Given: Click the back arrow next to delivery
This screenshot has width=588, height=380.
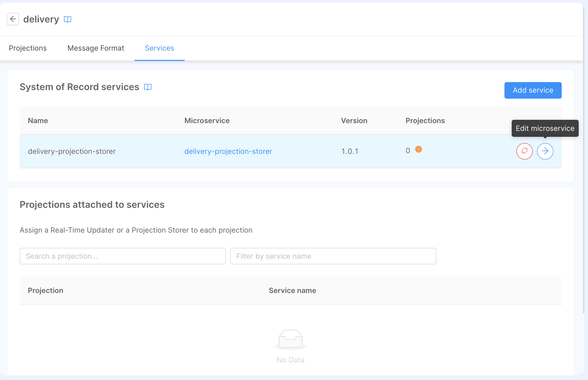Looking at the screenshot, I should (x=13, y=19).
